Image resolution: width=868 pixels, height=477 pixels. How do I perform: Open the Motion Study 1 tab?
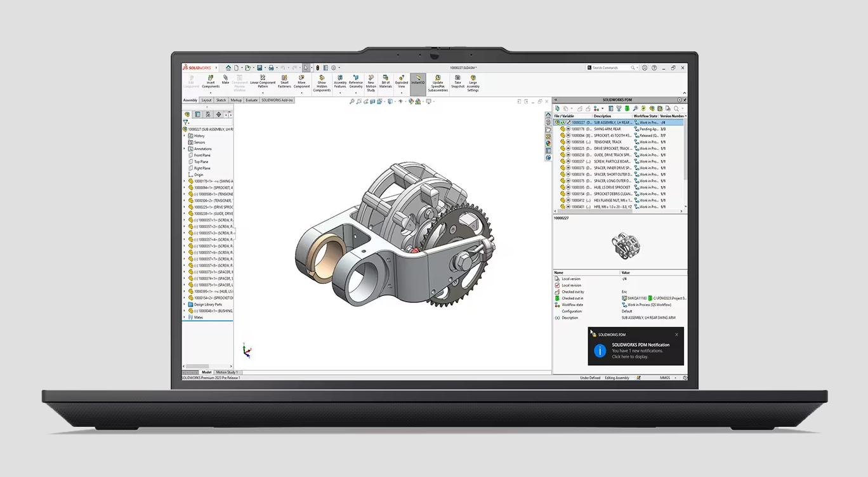[x=227, y=372]
